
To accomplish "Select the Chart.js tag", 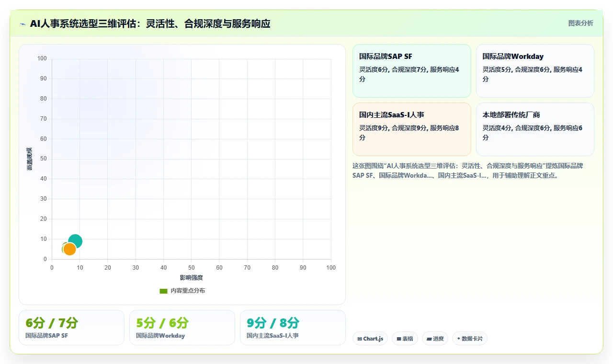I will tap(370, 339).
